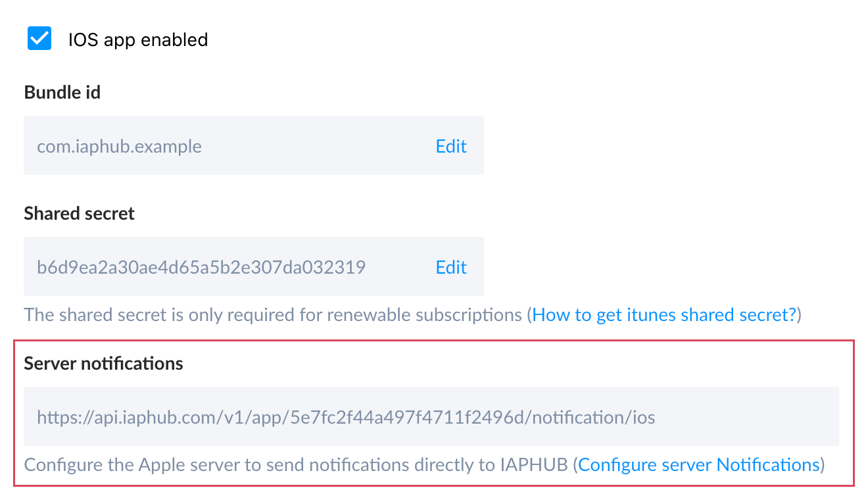Click the "IOS app enabled" label text
The width and height of the screenshot is (868, 496).
(138, 40)
